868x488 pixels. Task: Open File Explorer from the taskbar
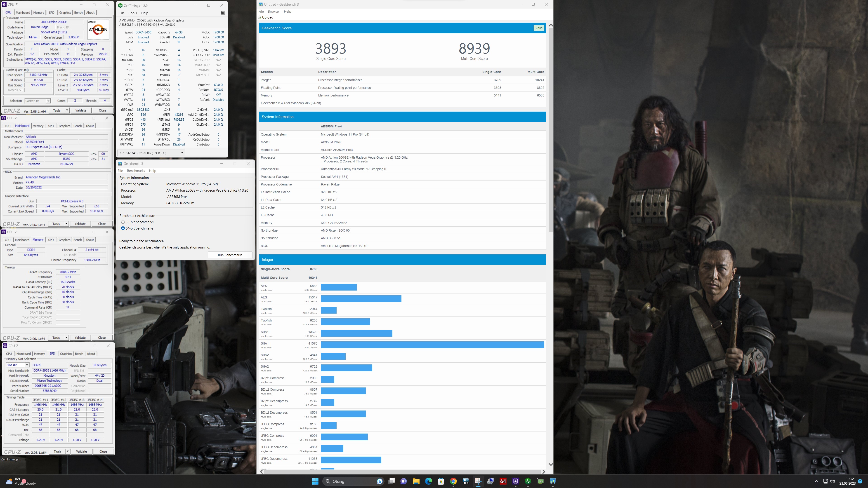(x=416, y=481)
